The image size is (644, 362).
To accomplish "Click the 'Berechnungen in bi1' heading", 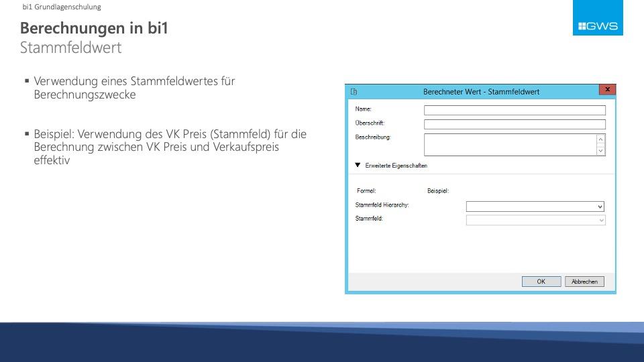I will tap(94, 28).
